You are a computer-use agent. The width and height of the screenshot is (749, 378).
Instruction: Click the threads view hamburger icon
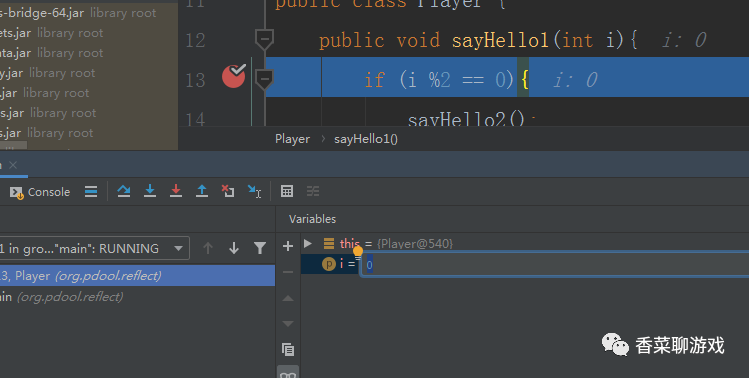(91, 192)
